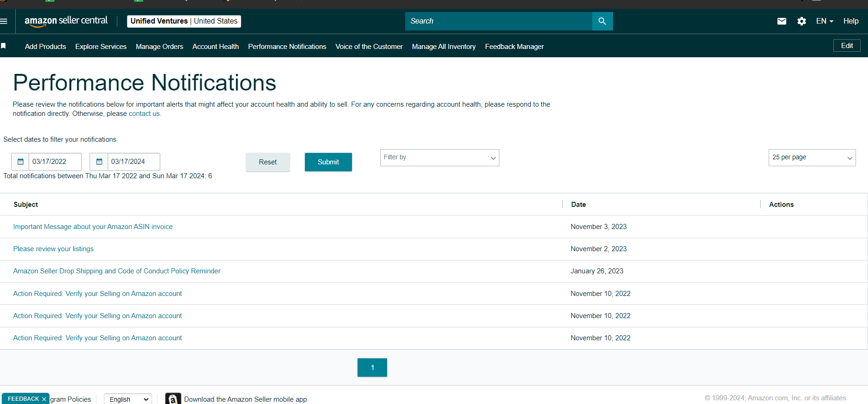The image size is (868, 404).
Task: Click the Date column header
Action: pyautogui.click(x=578, y=205)
